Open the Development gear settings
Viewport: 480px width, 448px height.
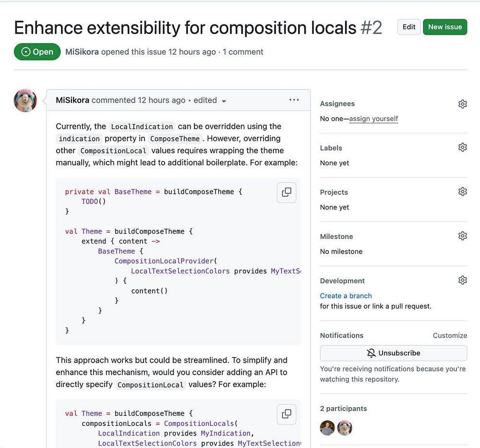[462, 280]
